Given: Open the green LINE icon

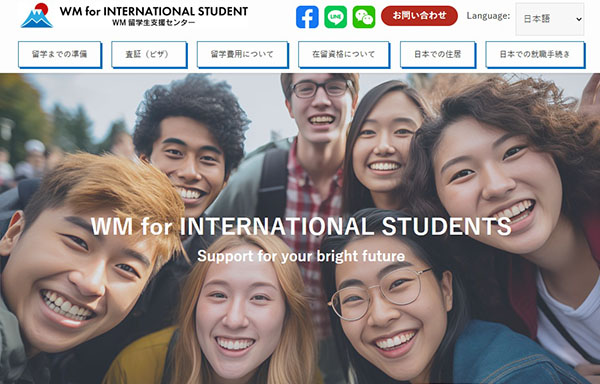Looking at the screenshot, I should click(x=335, y=17).
